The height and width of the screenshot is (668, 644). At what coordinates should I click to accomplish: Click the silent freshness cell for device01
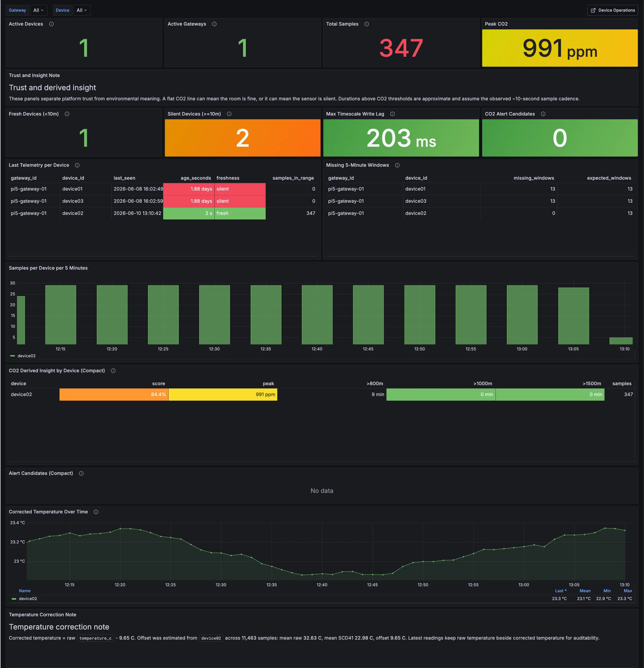240,189
